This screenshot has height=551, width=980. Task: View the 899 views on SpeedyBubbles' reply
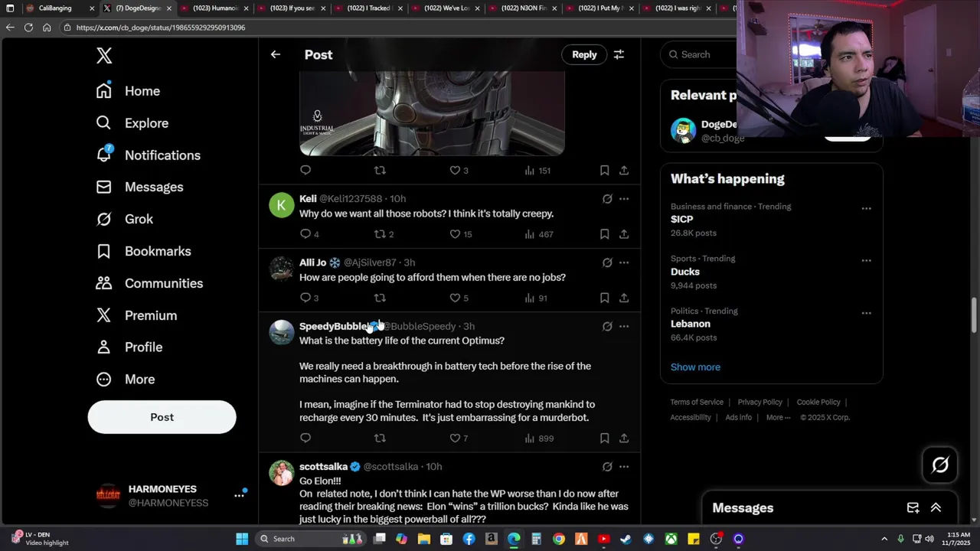click(x=539, y=439)
